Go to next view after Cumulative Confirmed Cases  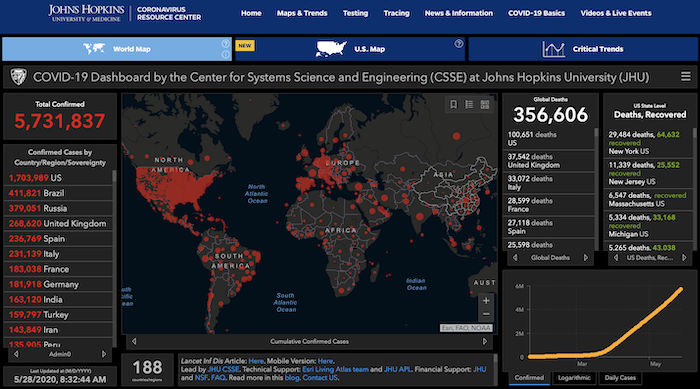point(485,342)
